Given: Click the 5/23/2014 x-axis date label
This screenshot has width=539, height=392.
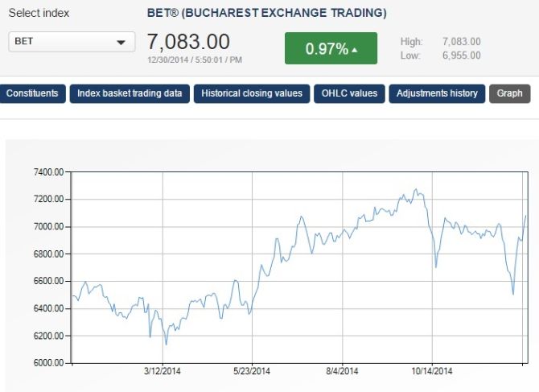Looking at the screenshot, I should 252,371.
